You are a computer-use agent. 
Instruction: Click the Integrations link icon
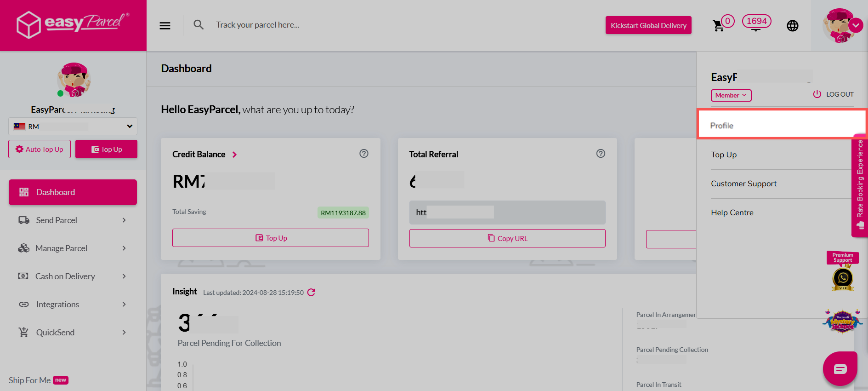tap(24, 305)
